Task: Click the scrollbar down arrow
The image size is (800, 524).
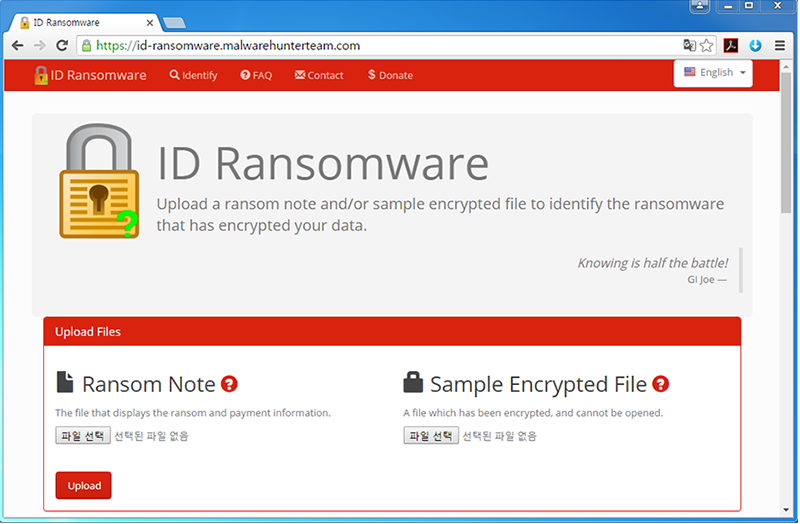Action: (786, 509)
